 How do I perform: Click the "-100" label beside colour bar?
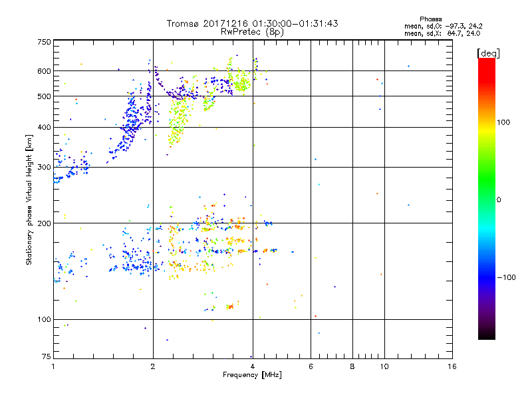coord(506,277)
